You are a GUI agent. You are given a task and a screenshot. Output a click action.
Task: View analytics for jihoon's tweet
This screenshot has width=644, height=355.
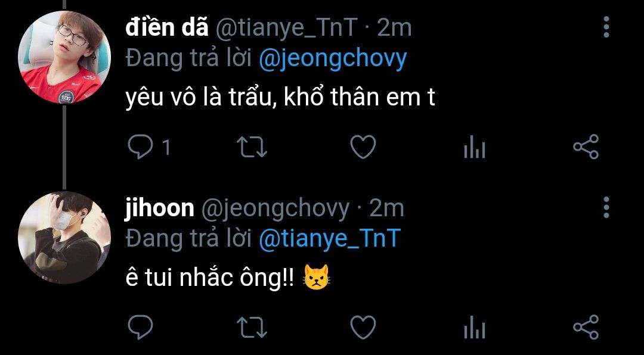pos(475,327)
